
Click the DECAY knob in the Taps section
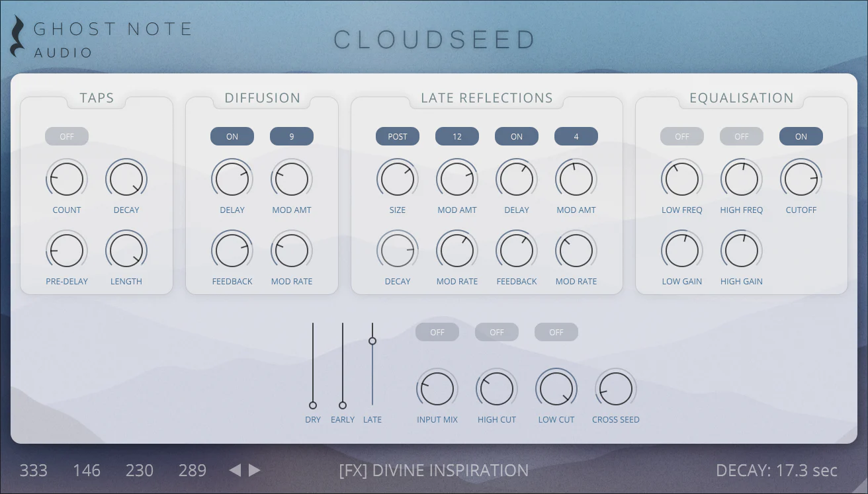click(x=126, y=179)
